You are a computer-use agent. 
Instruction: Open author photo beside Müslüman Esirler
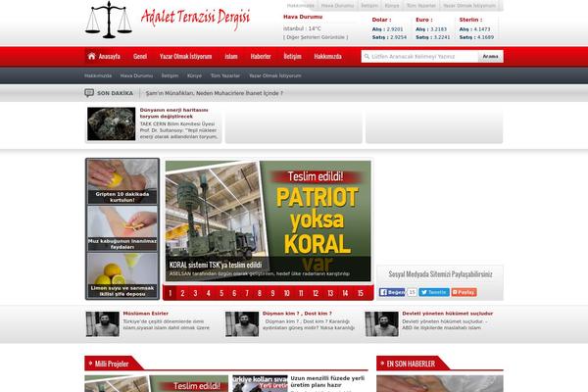coord(102,324)
